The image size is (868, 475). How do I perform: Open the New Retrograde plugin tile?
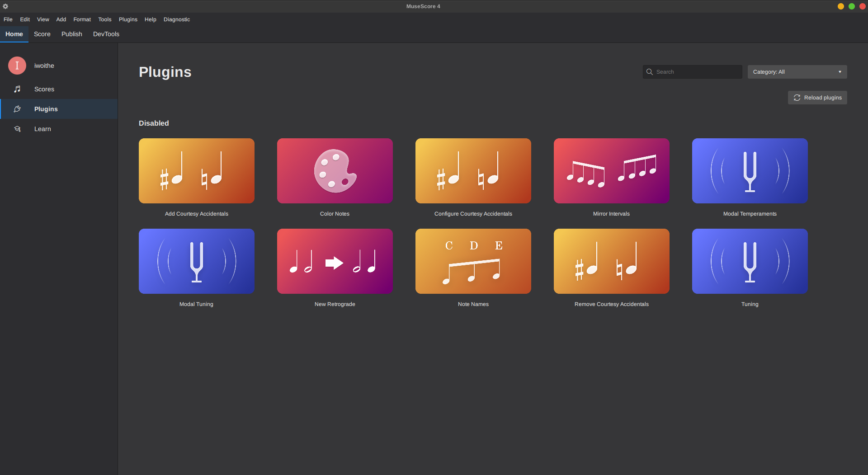(x=335, y=261)
